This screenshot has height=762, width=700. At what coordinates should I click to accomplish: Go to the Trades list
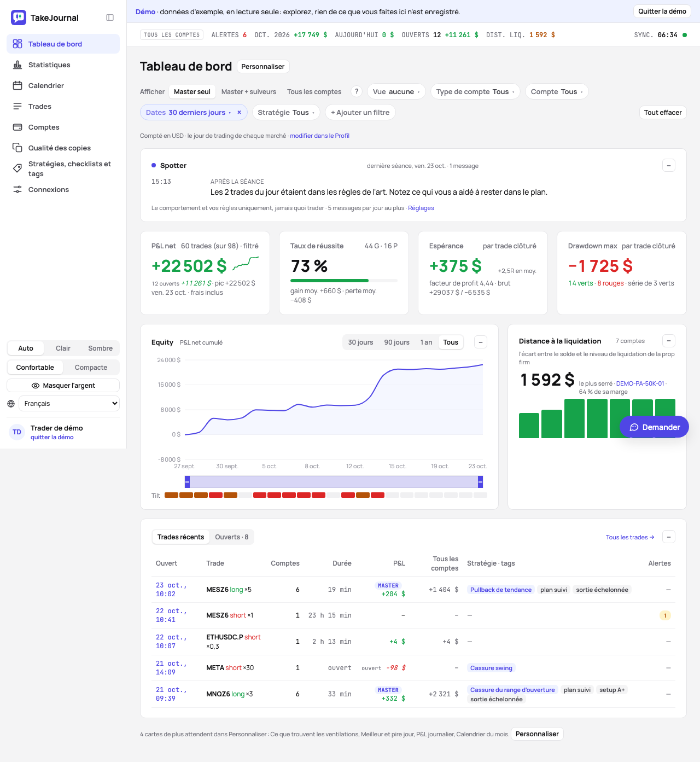click(63, 106)
